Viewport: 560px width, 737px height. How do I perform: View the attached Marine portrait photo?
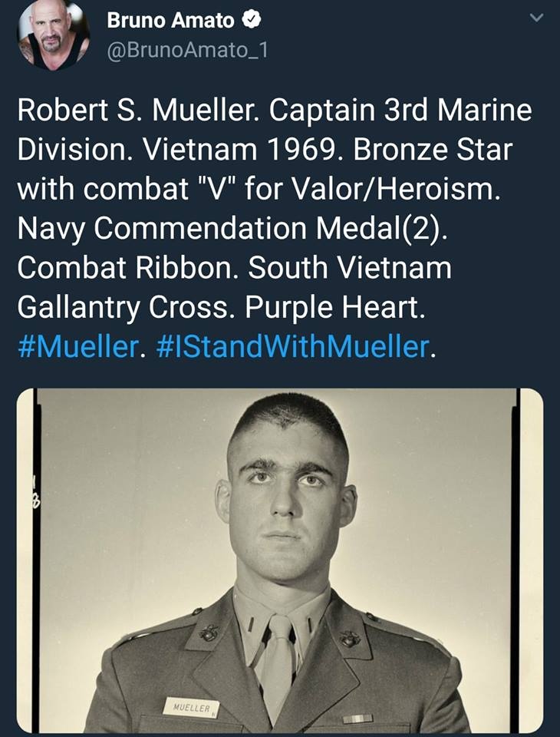click(280, 560)
